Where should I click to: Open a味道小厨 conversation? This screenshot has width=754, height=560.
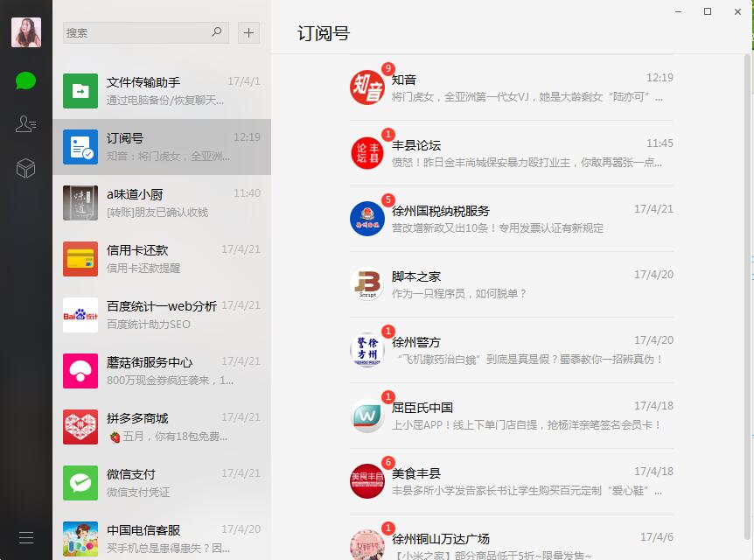[x=162, y=203]
